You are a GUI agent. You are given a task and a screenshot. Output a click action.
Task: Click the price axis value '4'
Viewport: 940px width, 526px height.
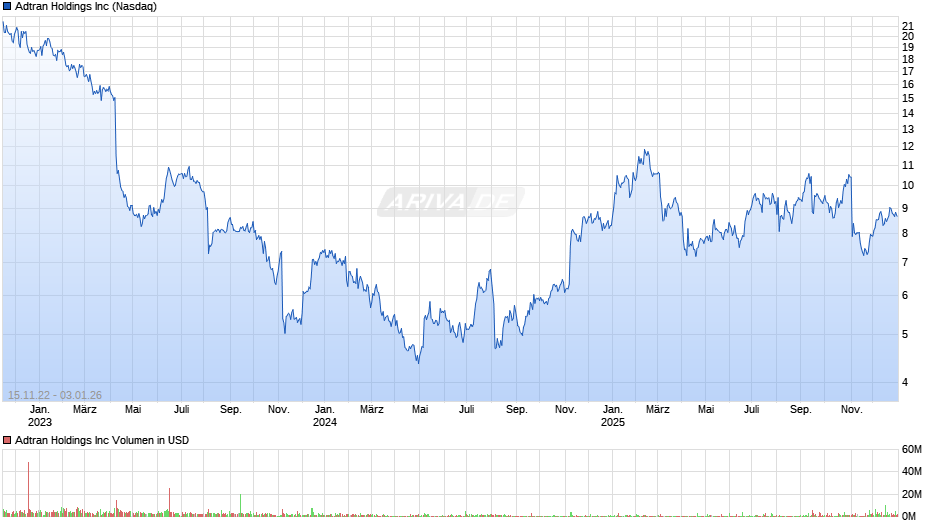pyautogui.click(x=905, y=382)
